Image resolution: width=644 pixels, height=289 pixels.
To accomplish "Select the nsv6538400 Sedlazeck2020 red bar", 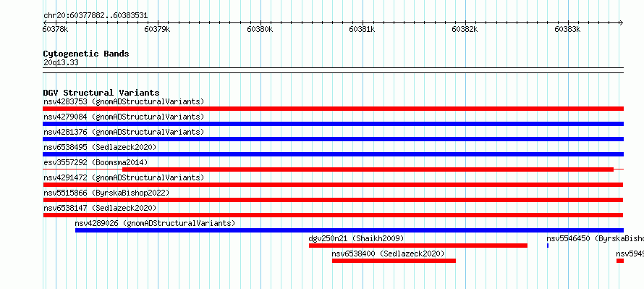I will click(394, 261).
